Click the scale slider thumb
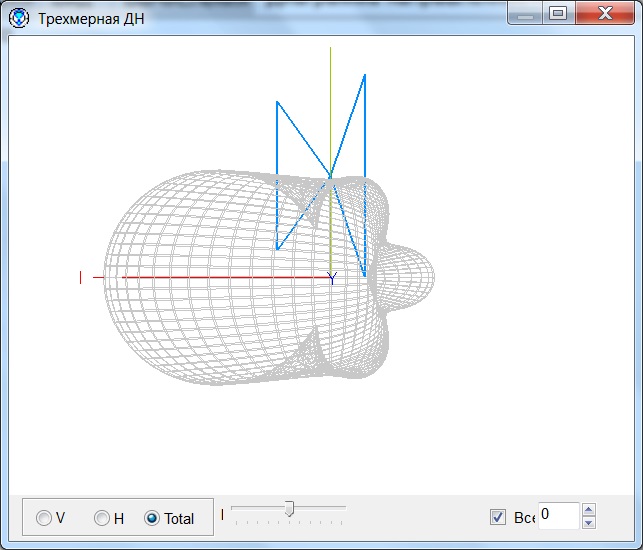The width and height of the screenshot is (643, 550). [289, 509]
